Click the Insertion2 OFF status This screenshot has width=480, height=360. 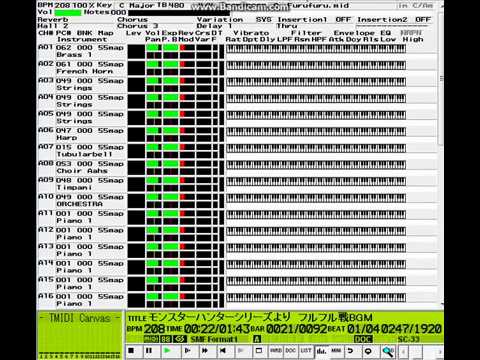point(423,19)
